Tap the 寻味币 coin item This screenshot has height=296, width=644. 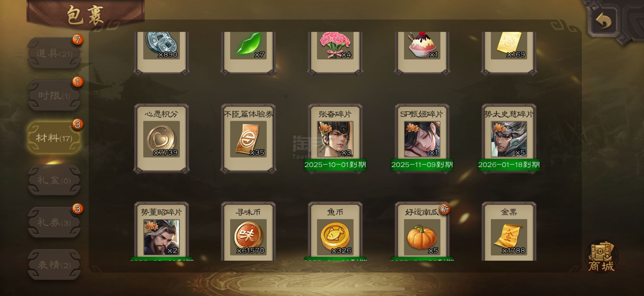pos(248,231)
